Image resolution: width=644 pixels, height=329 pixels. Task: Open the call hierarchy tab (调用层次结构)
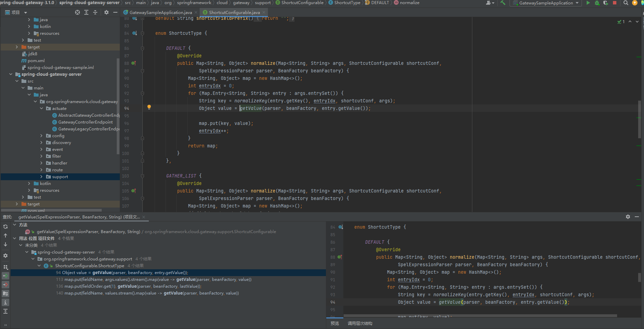360,323
